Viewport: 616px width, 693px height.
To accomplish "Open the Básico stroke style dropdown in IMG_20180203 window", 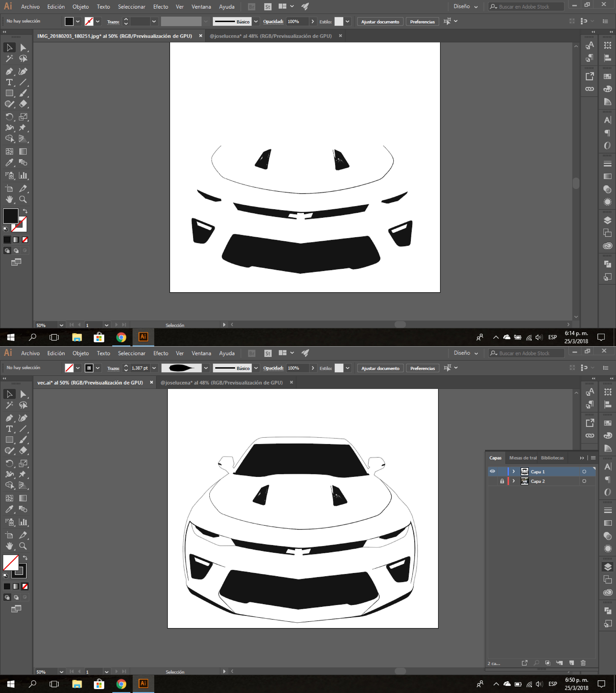I will (x=256, y=22).
